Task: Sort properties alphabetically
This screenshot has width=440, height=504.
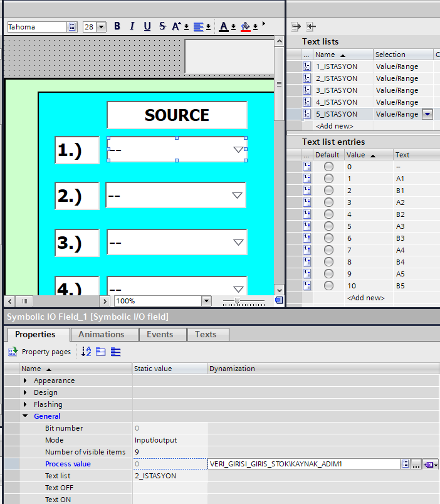Action: click(86, 352)
